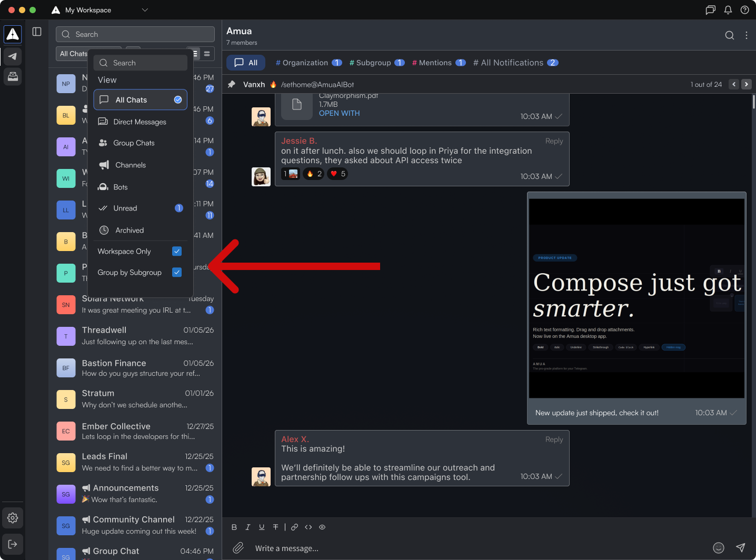
Task: Click the View popup search field
Action: point(141,63)
